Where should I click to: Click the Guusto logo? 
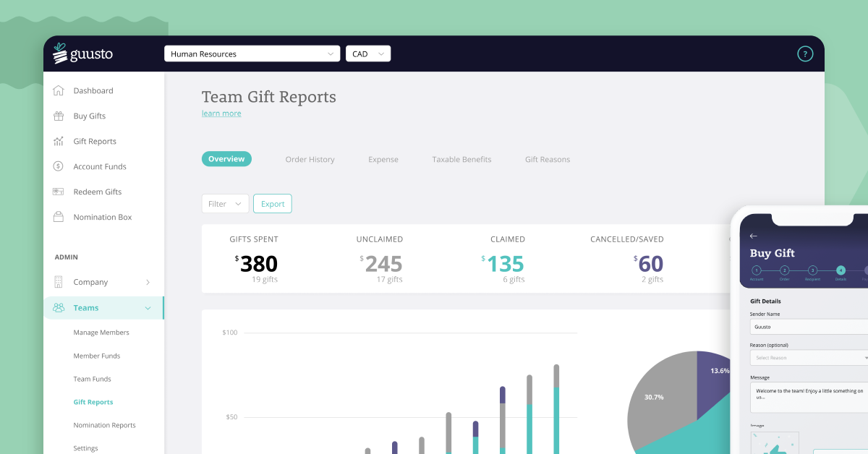tap(82, 53)
